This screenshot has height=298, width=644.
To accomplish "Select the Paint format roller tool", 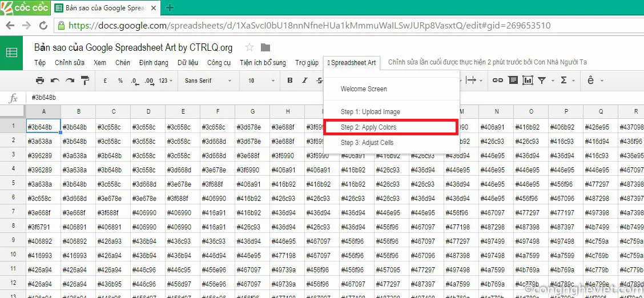I will 85,80.
